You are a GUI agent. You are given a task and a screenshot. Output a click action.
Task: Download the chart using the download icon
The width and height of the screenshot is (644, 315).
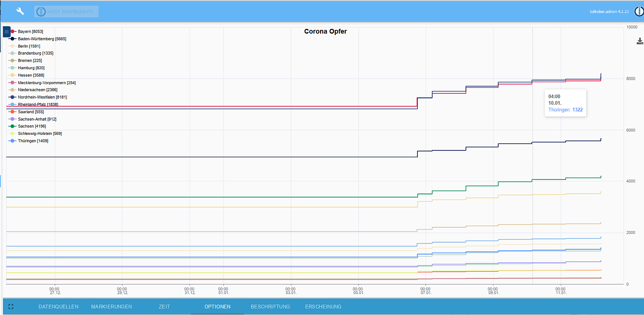point(640,41)
